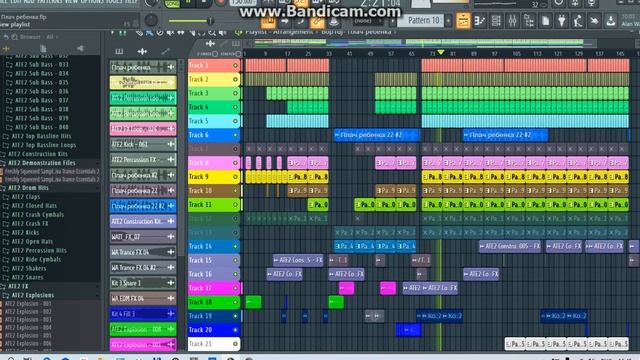640x360 pixels.
Task: Mute Track 6 using its green dot
Action: point(235,135)
